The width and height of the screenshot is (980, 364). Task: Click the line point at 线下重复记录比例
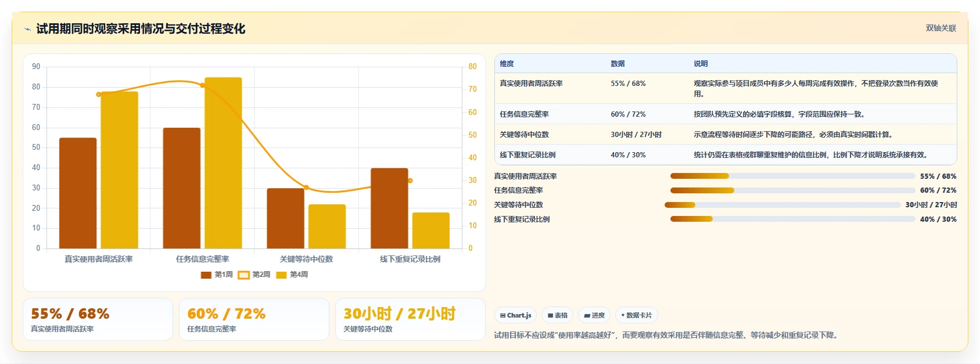click(x=410, y=181)
